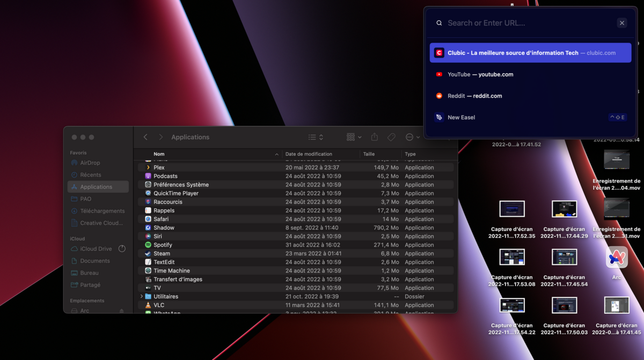Sort by the Taille column header

369,154
